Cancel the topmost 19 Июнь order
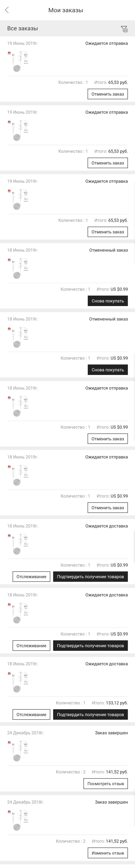 (x=108, y=94)
